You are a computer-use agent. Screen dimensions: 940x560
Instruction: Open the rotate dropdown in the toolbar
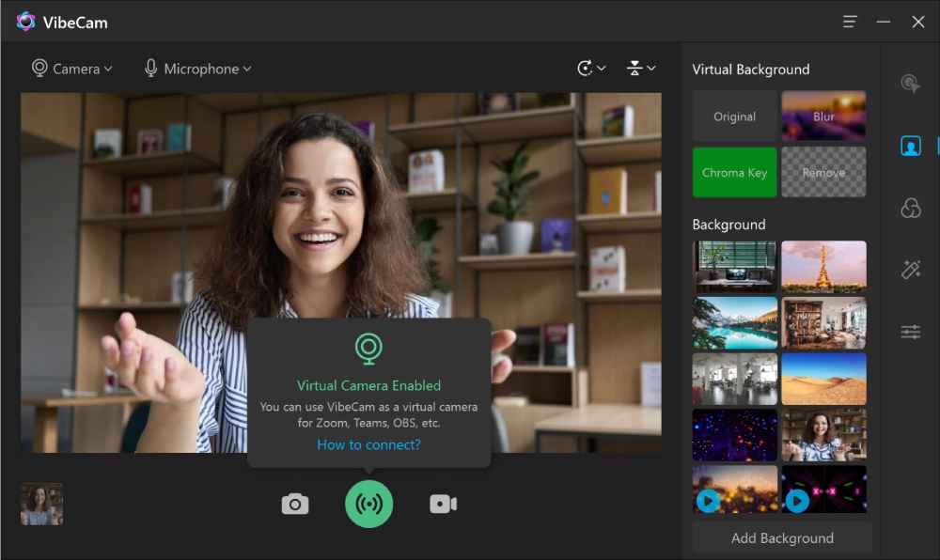click(591, 69)
